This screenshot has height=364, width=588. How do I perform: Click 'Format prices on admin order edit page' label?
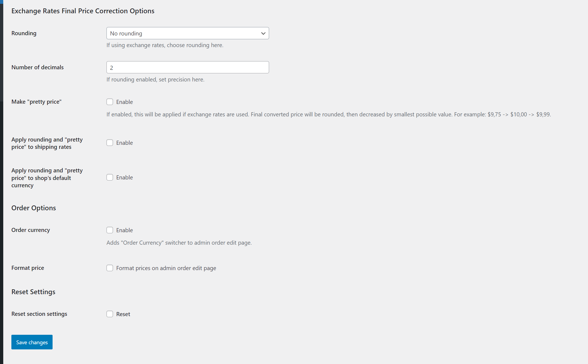166,268
